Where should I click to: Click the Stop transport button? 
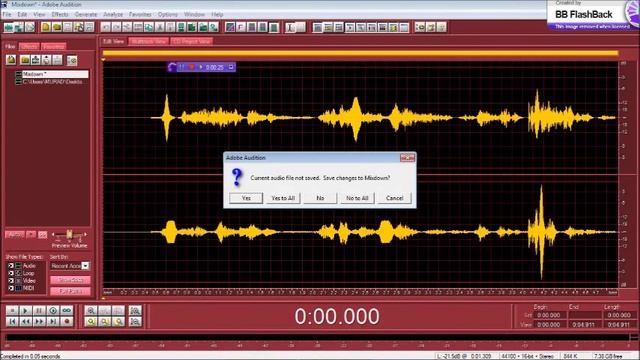pos(12,311)
